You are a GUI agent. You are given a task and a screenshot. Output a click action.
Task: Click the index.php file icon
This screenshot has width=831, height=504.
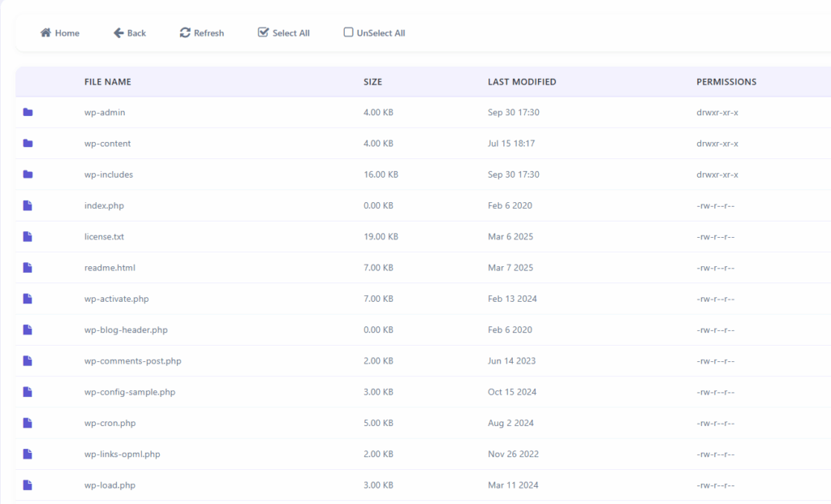pyautogui.click(x=28, y=206)
